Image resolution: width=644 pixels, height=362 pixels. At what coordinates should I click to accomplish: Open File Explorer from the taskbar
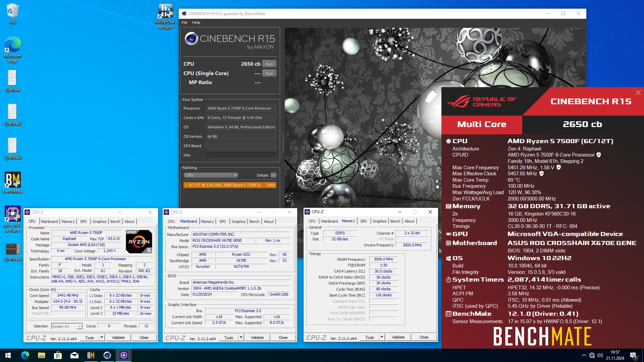pos(41,355)
